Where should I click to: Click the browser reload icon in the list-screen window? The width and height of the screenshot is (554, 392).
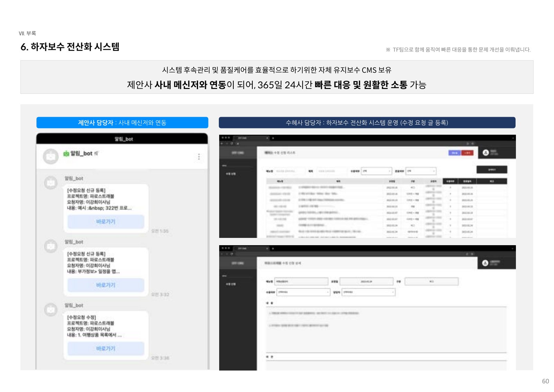pyautogui.click(x=232, y=143)
